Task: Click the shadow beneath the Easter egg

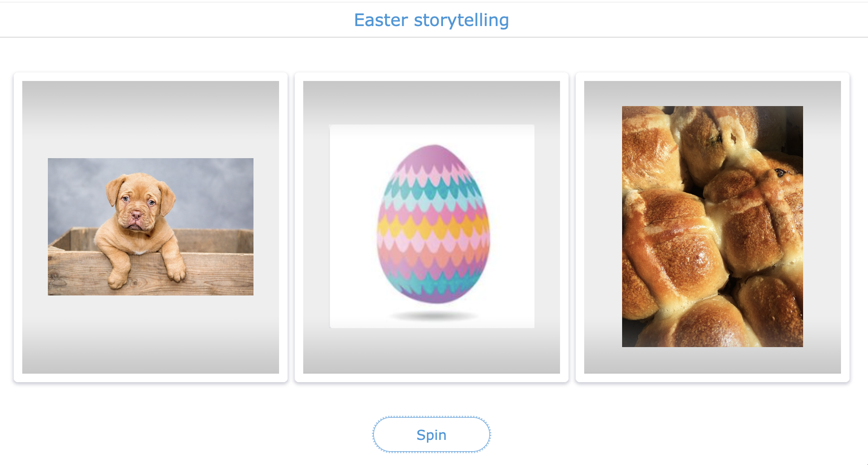Action: click(433, 315)
